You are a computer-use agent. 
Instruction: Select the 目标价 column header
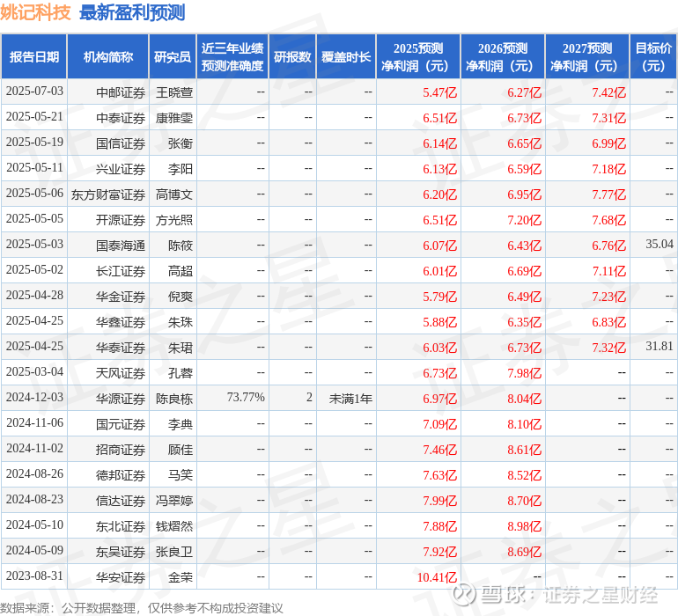(653, 56)
